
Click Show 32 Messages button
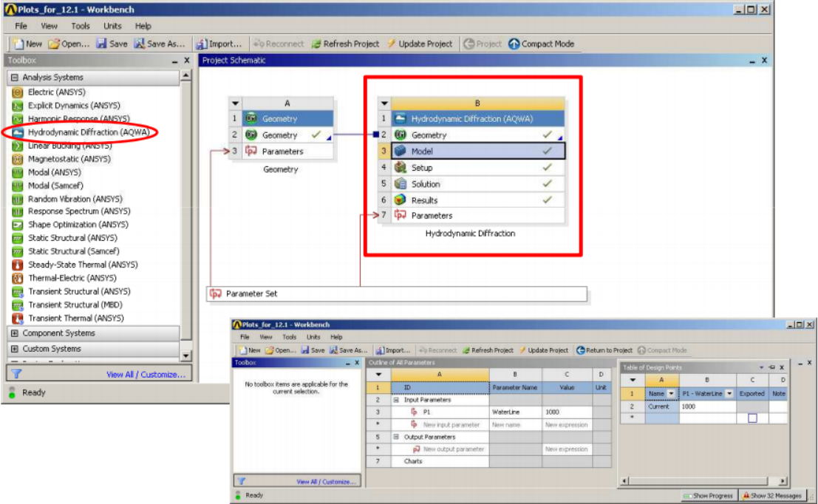tap(772, 496)
